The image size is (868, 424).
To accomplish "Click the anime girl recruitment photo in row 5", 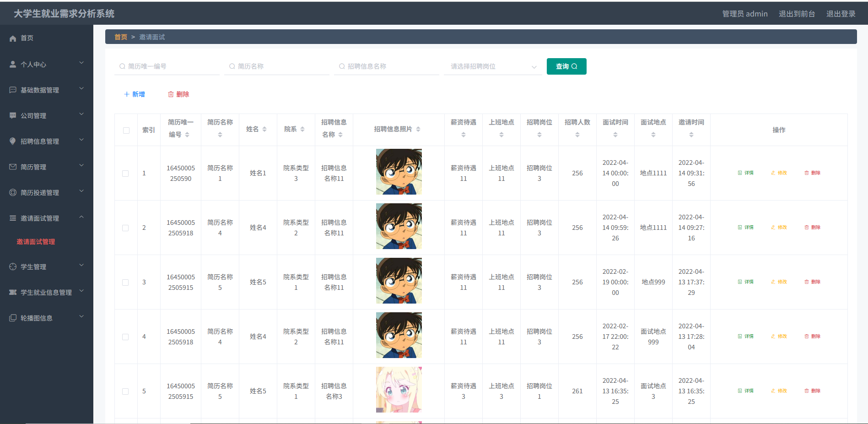I will point(399,390).
